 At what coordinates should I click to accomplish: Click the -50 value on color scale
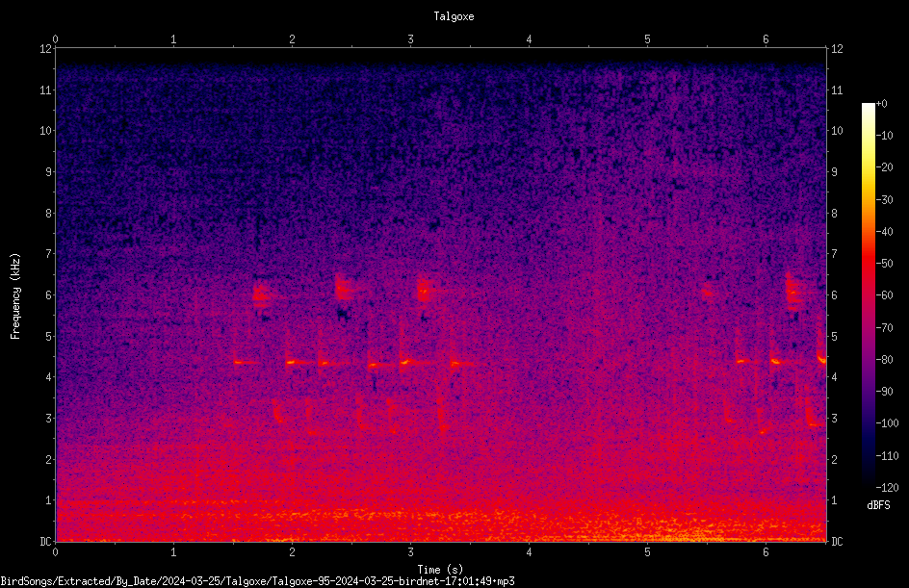coord(884,263)
